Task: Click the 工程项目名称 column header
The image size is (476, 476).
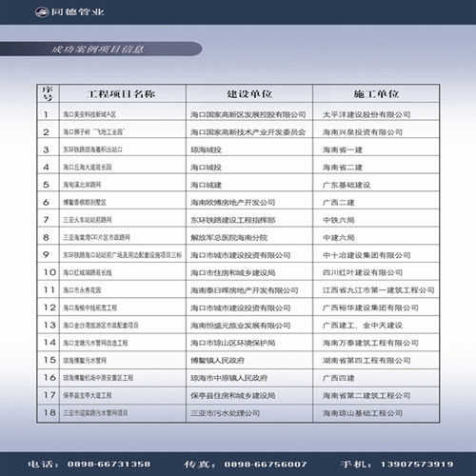Action: (x=122, y=93)
